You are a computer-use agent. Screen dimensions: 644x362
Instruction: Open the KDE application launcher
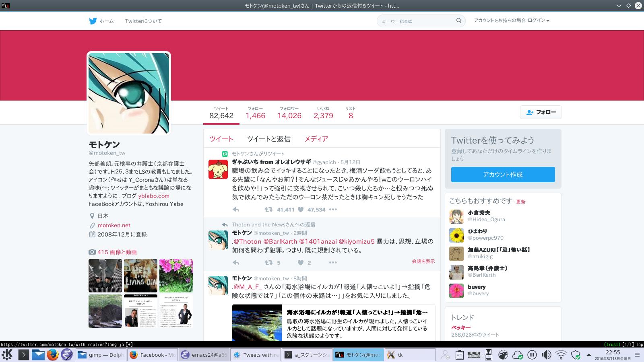[x=7, y=355]
